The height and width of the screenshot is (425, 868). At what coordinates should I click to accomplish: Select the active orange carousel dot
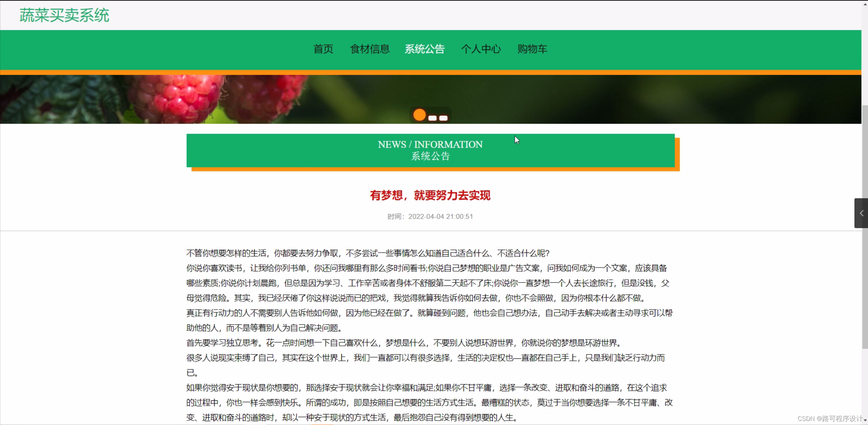[x=419, y=115]
